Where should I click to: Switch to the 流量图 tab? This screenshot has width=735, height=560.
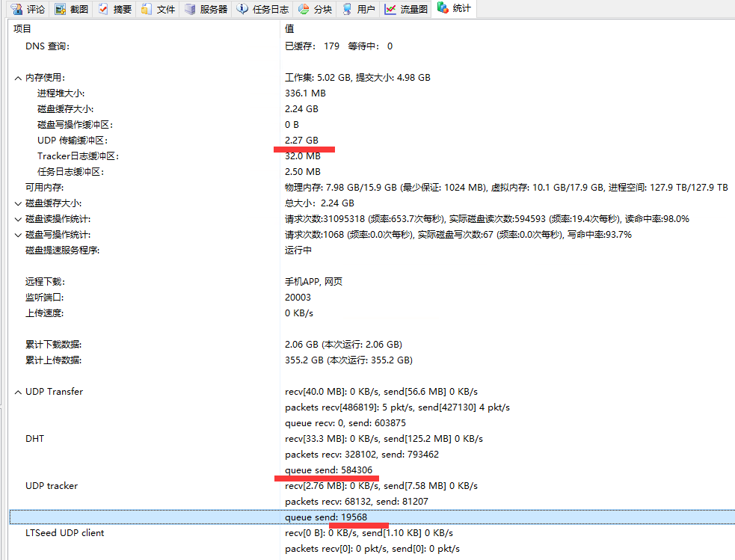tap(406, 10)
